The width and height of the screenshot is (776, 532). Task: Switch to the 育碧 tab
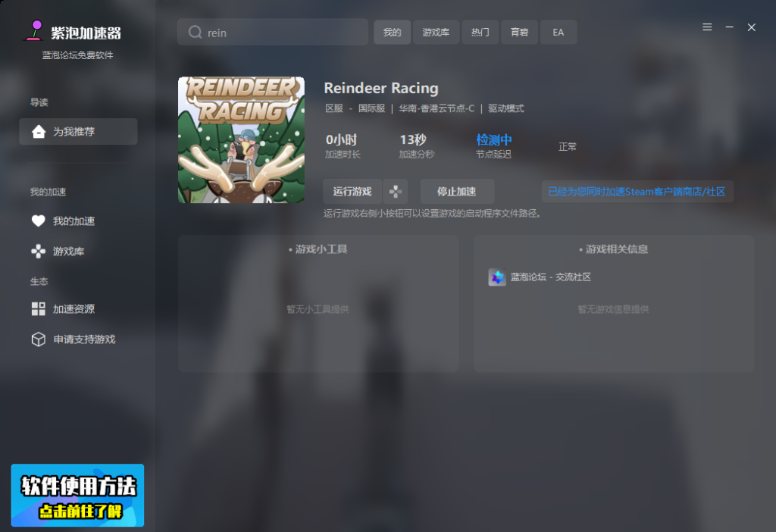(x=519, y=32)
